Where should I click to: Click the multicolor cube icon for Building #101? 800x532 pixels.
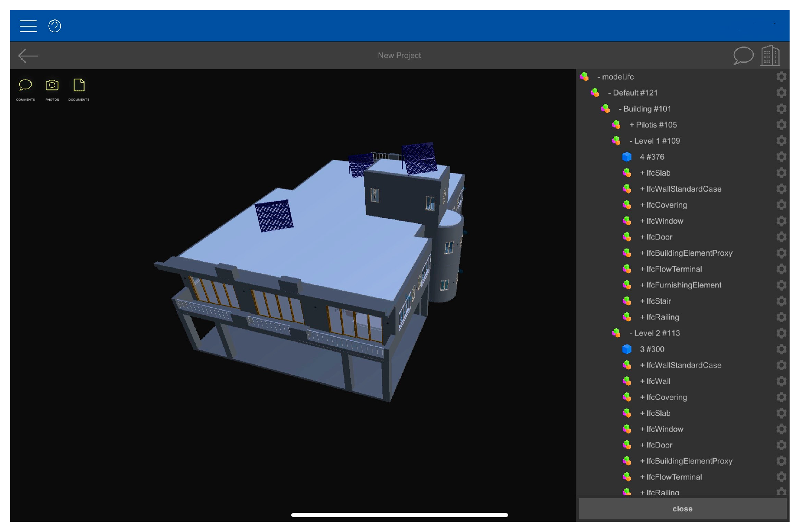605,109
